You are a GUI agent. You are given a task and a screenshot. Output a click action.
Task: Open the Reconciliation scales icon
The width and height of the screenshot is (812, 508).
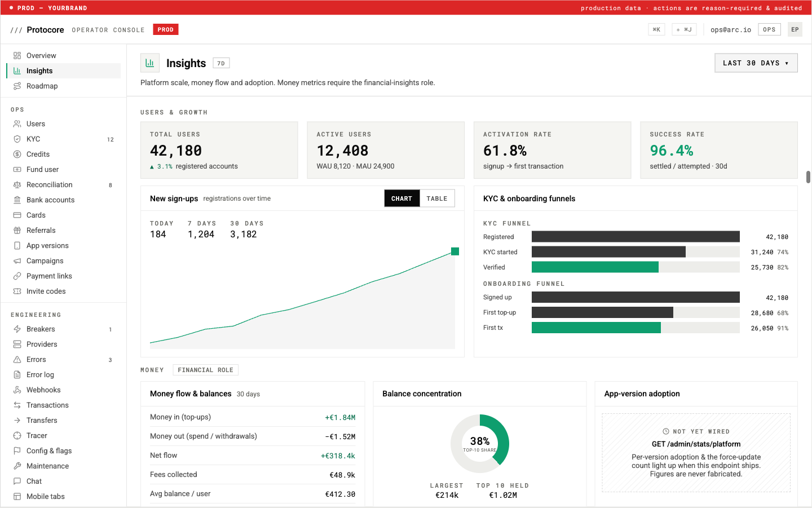[x=17, y=185]
